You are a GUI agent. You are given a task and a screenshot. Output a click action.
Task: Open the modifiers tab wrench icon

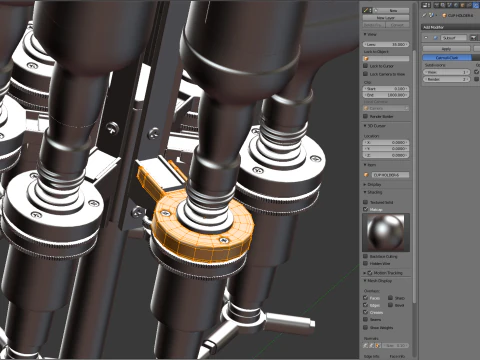pos(476,5)
